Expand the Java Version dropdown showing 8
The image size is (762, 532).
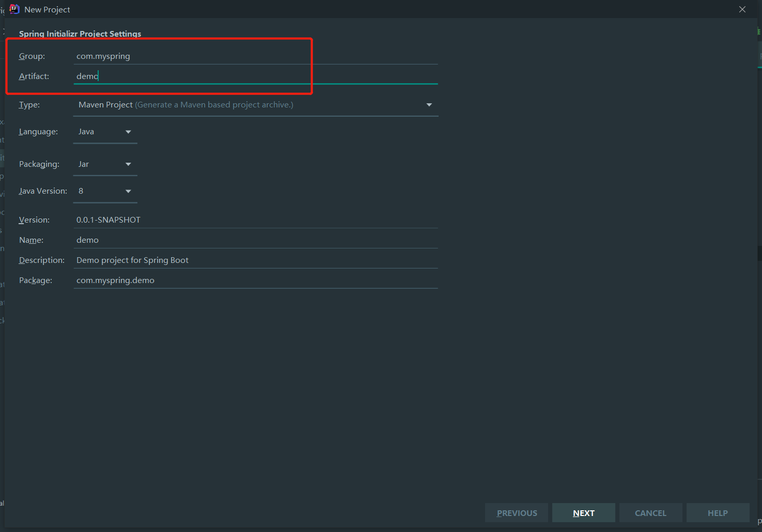105,191
